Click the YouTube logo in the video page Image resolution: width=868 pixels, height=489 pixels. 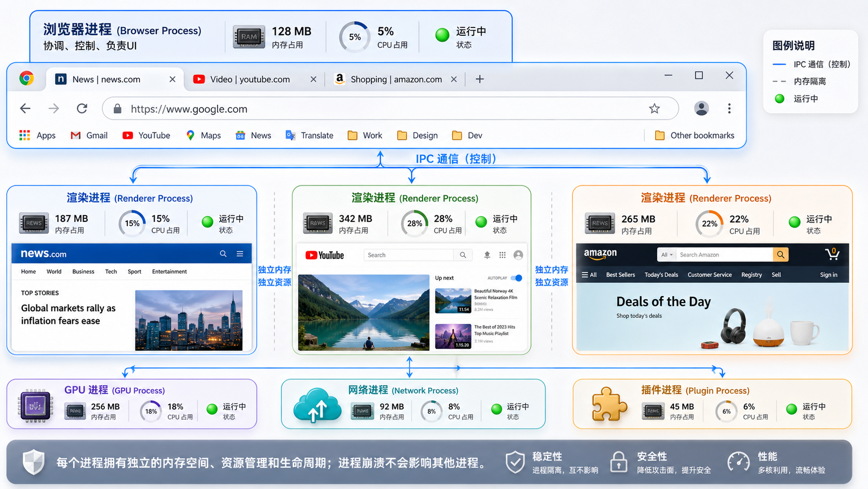[325, 255]
